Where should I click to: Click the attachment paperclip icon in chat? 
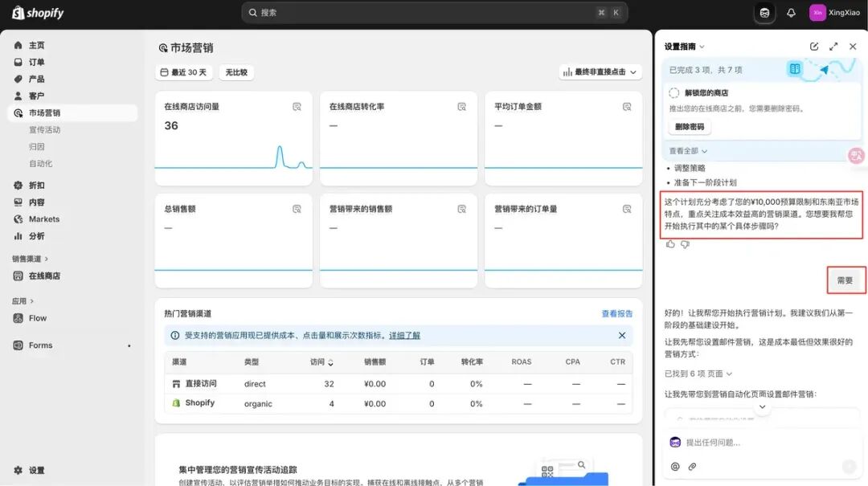pos(692,466)
